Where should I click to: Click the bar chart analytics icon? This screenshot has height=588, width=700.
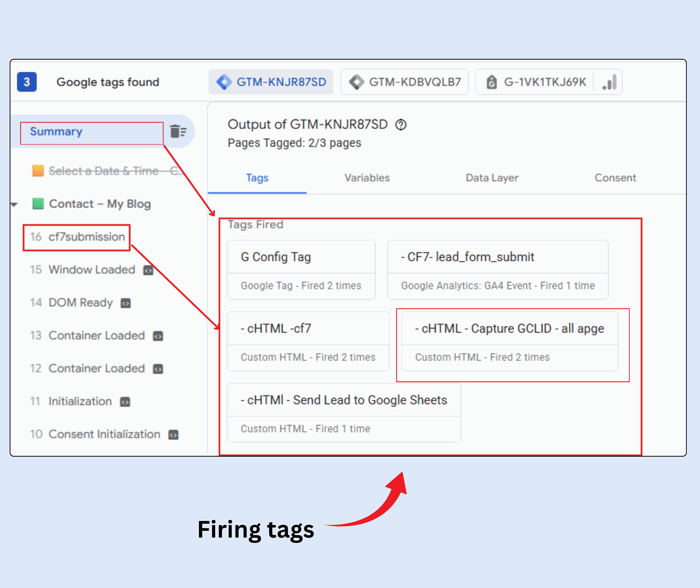(610, 82)
